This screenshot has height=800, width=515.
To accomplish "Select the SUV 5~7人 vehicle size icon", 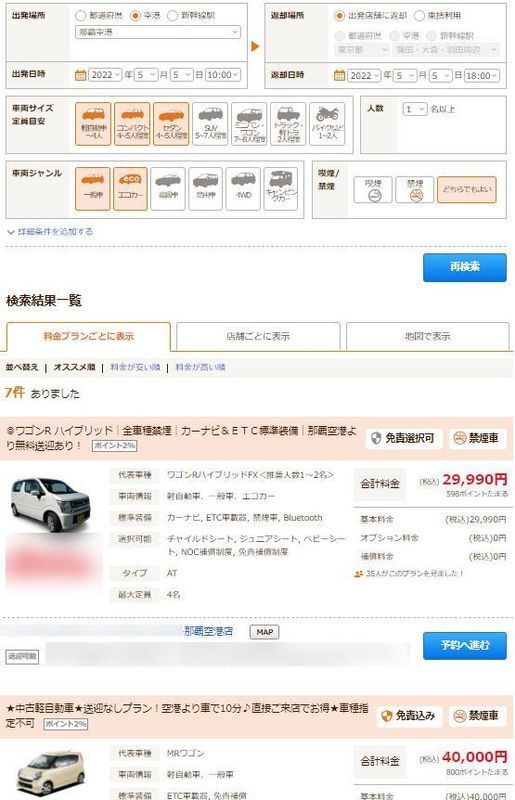I will [210, 124].
